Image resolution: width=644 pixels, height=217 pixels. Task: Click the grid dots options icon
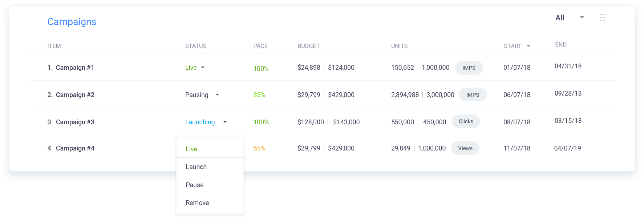[x=602, y=17]
